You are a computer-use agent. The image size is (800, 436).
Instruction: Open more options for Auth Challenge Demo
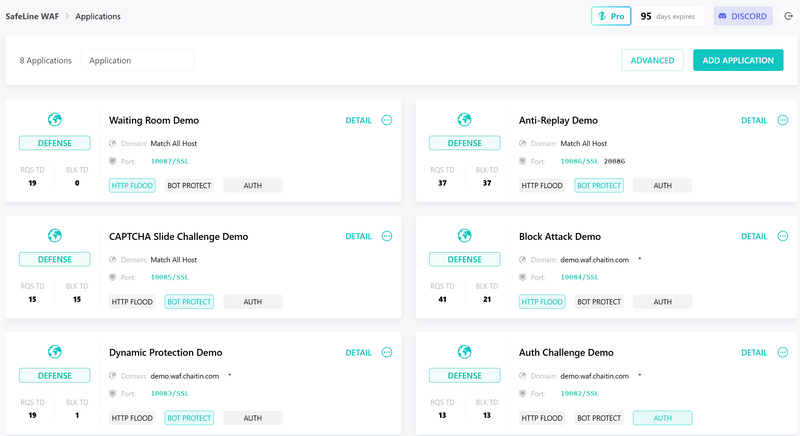[x=783, y=352]
